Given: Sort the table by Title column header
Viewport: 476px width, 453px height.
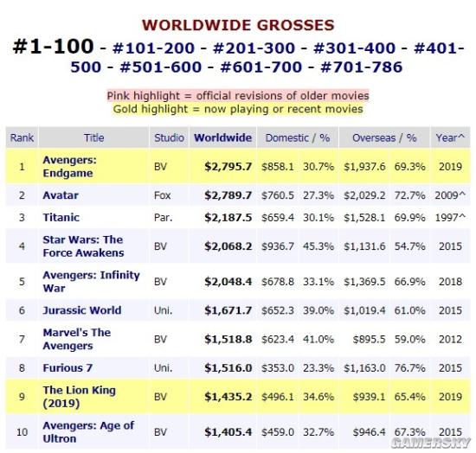Looking at the screenshot, I should (x=93, y=137).
